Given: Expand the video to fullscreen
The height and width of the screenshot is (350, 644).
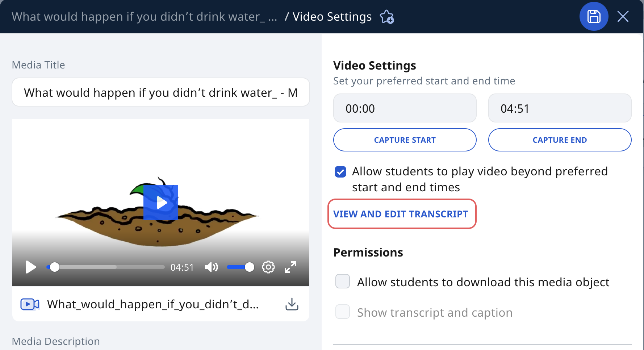Looking at the screenshot, I should [290, 267].
